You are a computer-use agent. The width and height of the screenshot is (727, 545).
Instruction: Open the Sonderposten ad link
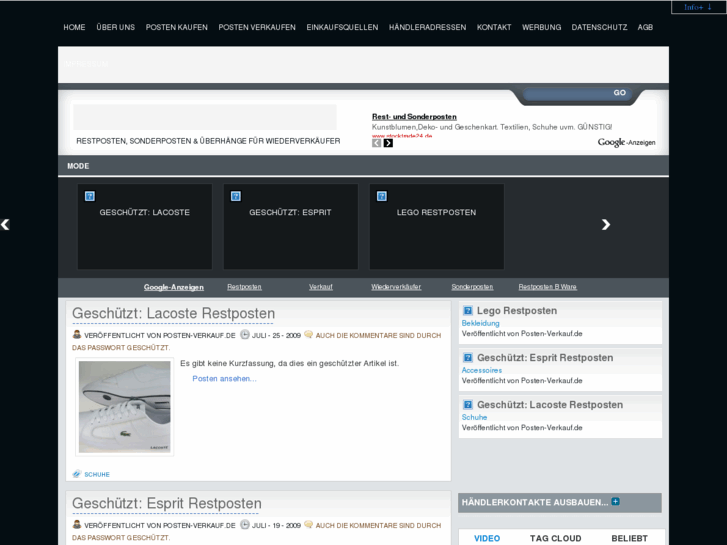[472, 287]
